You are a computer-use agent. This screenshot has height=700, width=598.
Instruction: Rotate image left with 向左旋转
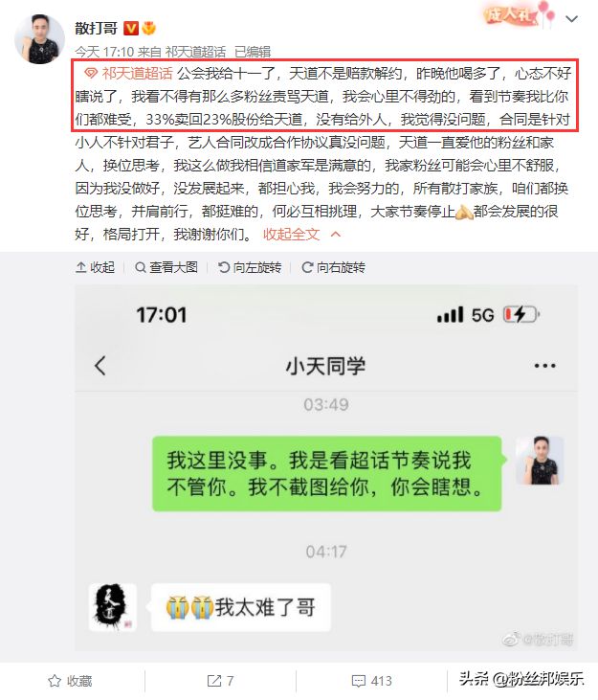[x=250, y=267]
